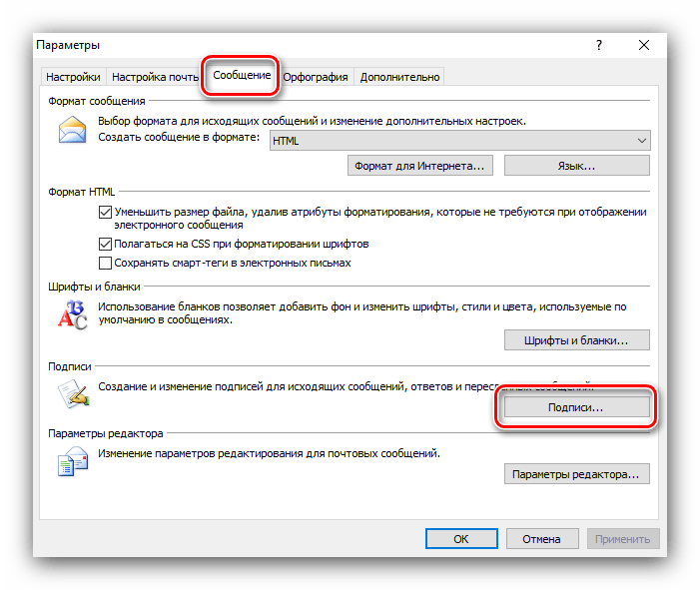Click the help question mark button
Screen dimensions: 700x590
[x=599, y=46]
